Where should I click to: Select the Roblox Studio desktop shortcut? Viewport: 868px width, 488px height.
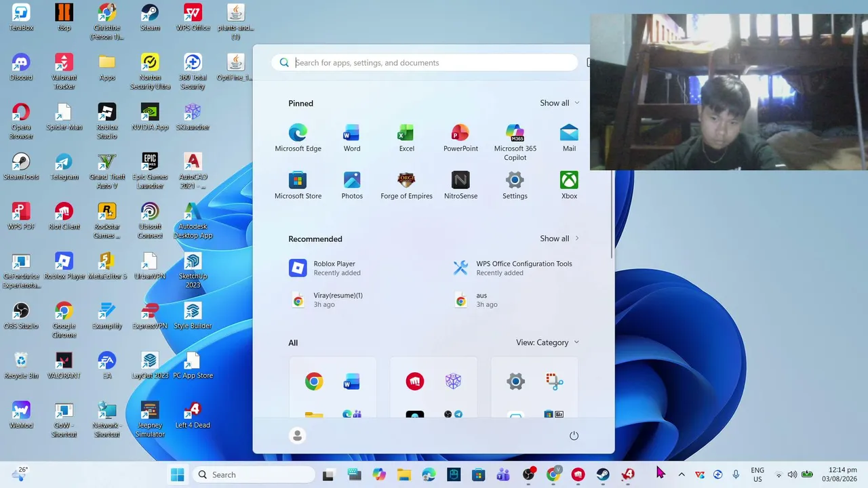point(107,121)
